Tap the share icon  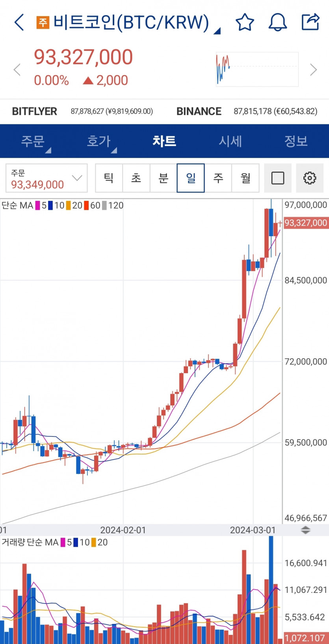click(310, 22)
